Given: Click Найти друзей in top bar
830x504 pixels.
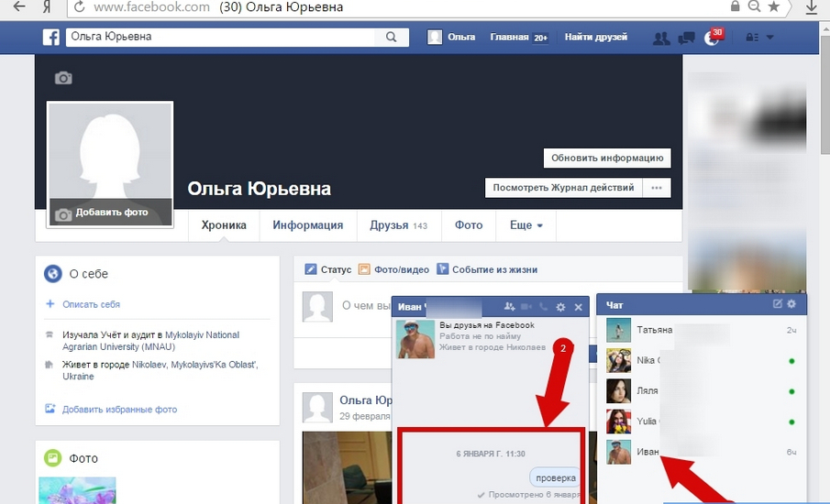Looking at the screenshot, I should pos(596,37).
